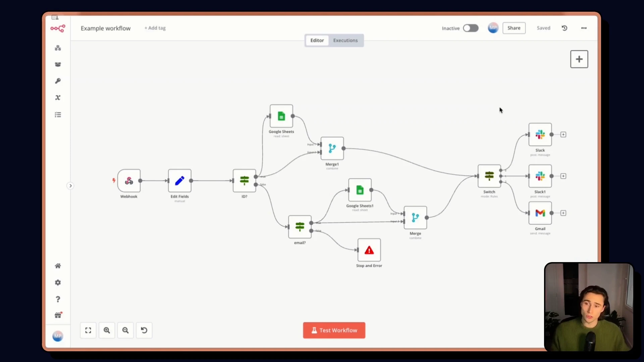Select the Slack node
This screenshot has width=644, height=362.
[540, 134]
